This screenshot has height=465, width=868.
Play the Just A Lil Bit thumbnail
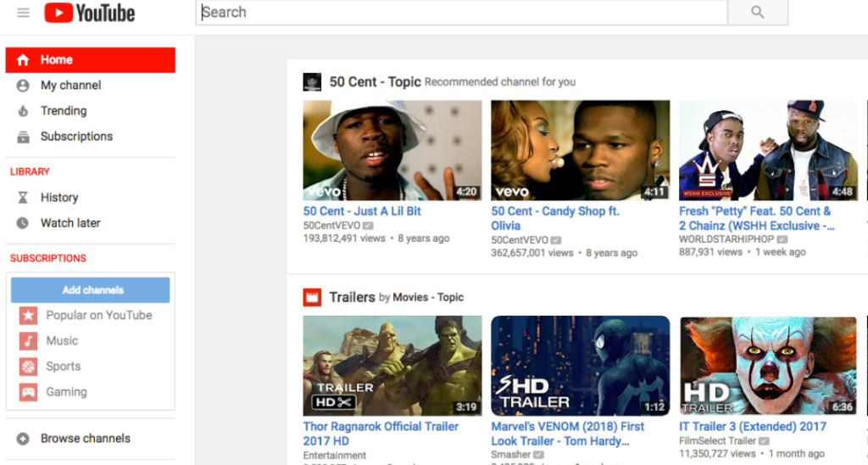(392, 150)
